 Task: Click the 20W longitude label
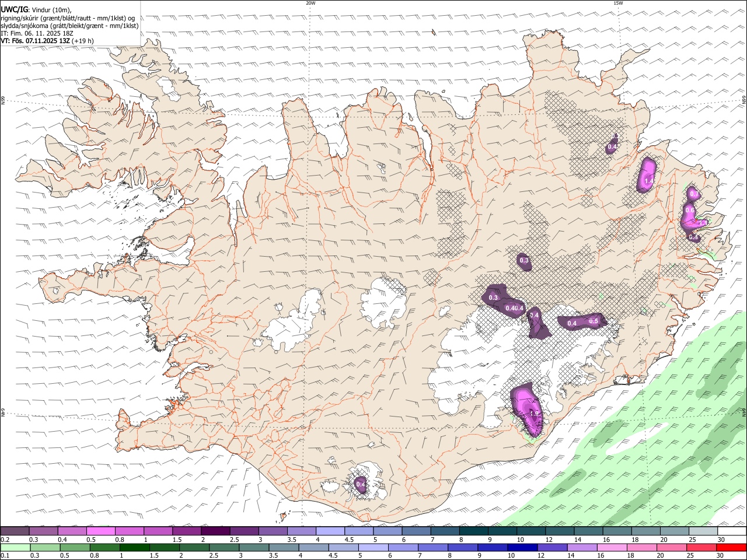click(310, 3)
